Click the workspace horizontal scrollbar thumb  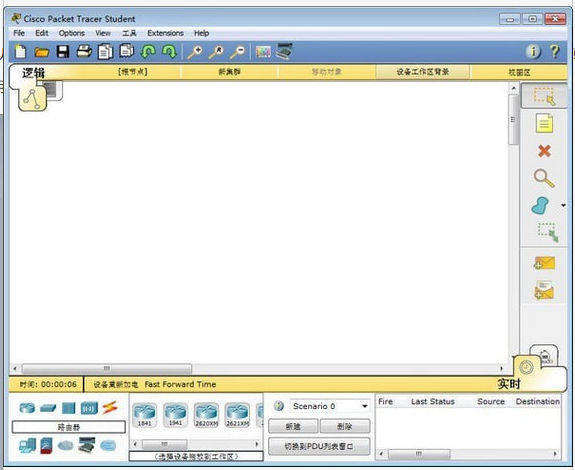click(x=107, y=368)
